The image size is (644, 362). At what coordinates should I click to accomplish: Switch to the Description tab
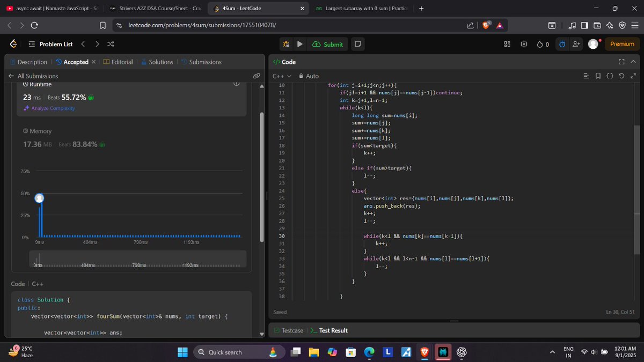click(28, 62)
